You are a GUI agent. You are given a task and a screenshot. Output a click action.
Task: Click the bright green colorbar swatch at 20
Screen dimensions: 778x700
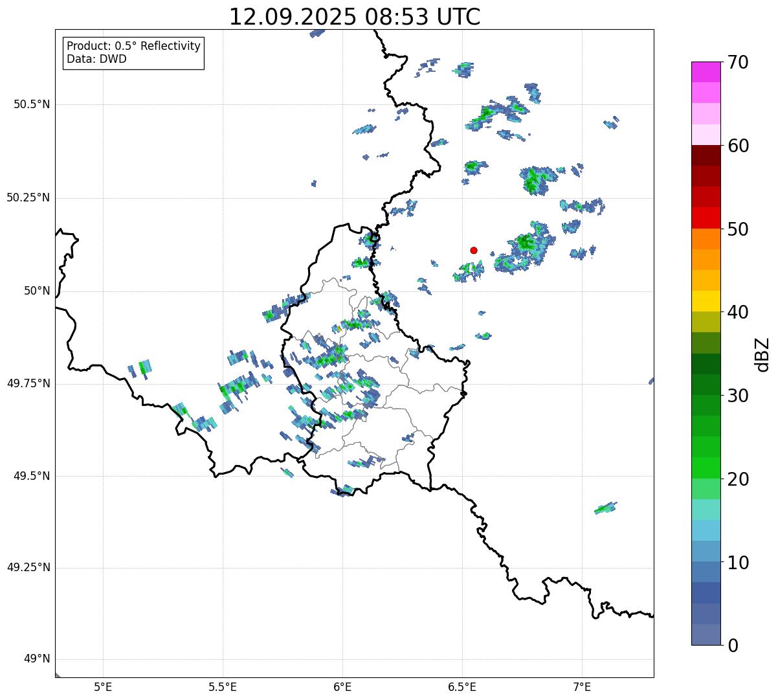[x=706, y=468]
